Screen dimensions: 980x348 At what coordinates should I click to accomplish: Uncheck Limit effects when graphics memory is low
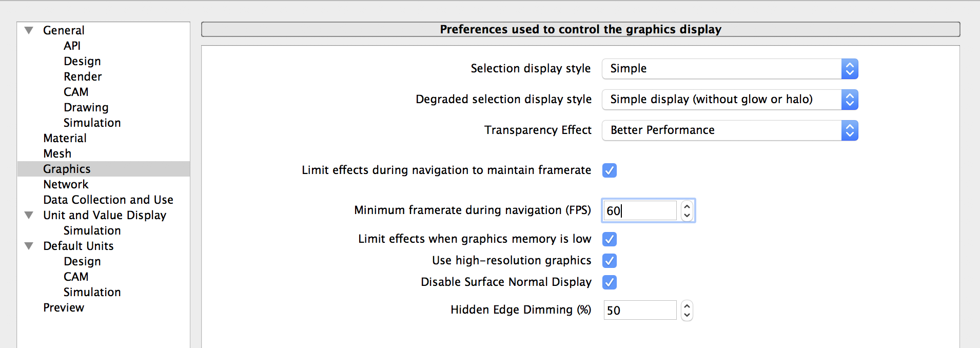point(609,239)
